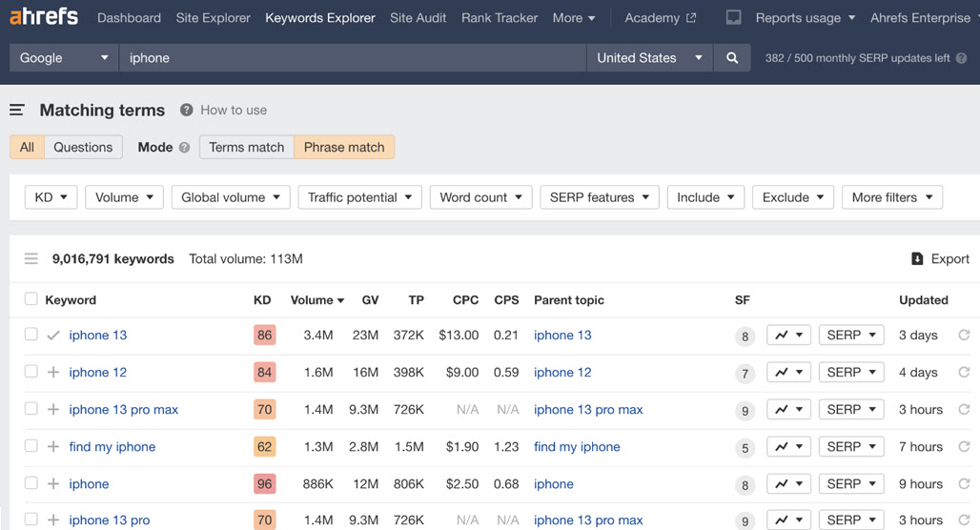This screenshot has height=530, width=980.
Task: Click the How to use help icon
Action: click(x=186, y=110)
